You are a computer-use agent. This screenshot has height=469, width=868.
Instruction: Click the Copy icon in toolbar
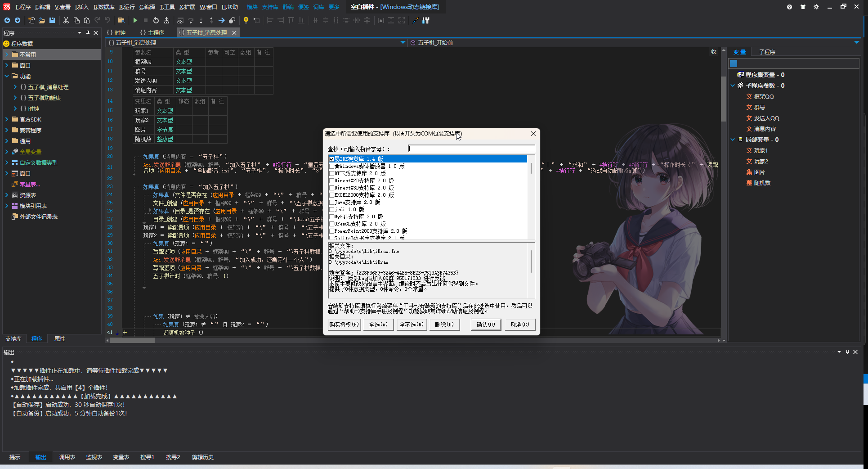coord(76,20)
